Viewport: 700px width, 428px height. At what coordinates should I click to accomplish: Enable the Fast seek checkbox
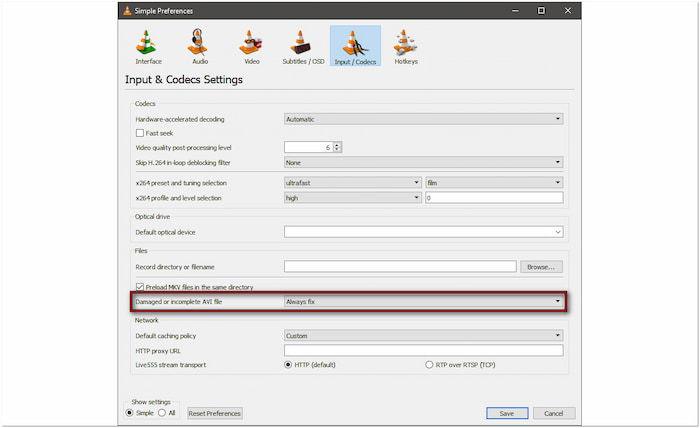(x=140, y=133)
